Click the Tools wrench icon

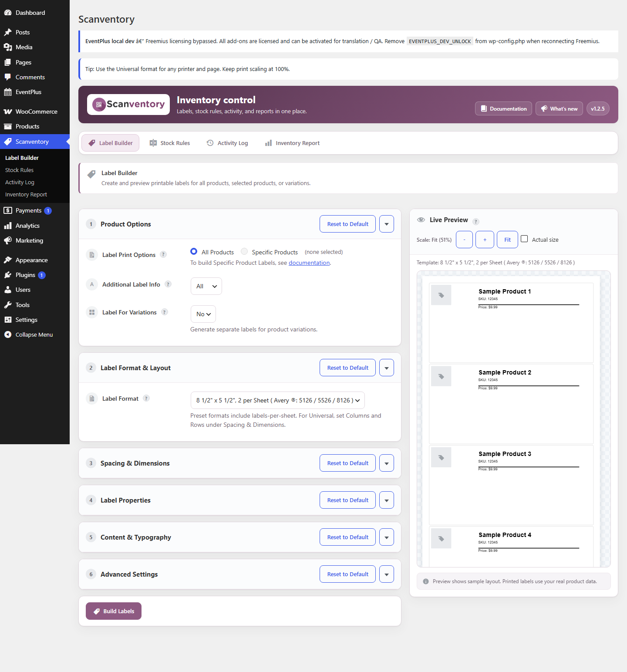(x=8, y=305)
